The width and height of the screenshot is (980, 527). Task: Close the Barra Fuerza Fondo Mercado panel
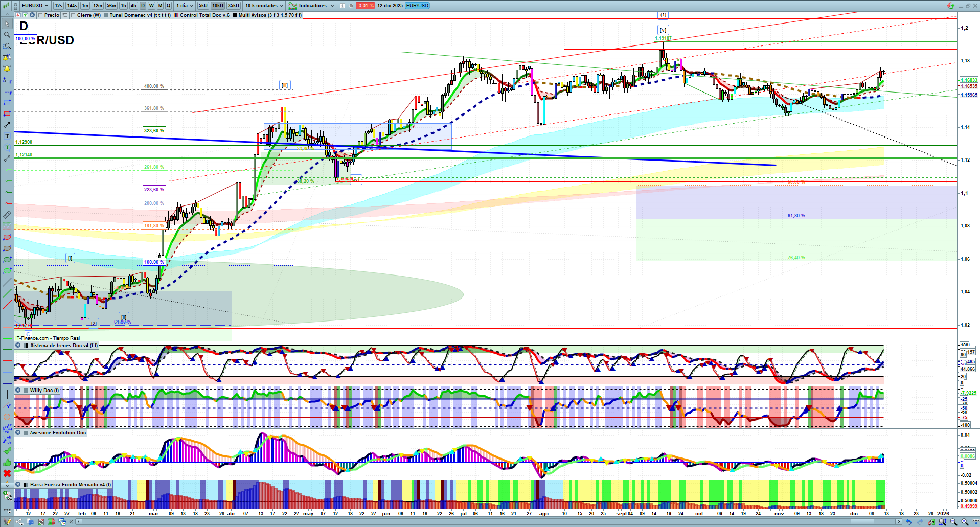coord(18,485)
